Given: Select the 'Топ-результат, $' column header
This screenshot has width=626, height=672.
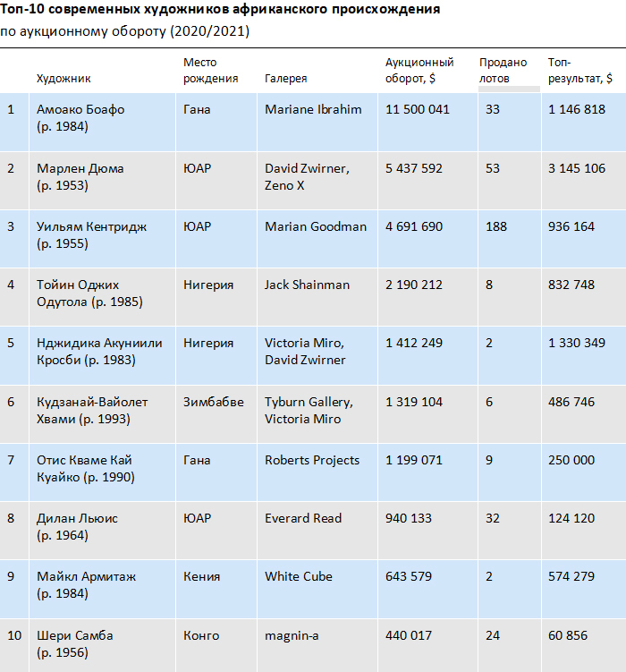Looking at the screenshot, I should (x=580, y=71).
